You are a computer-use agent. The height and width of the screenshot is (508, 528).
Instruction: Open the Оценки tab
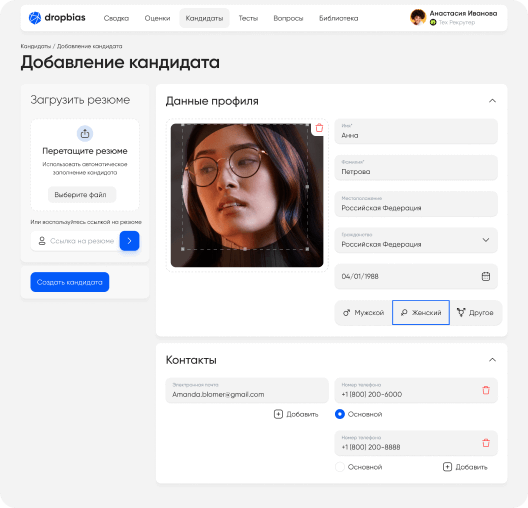(x=157, y=18)
